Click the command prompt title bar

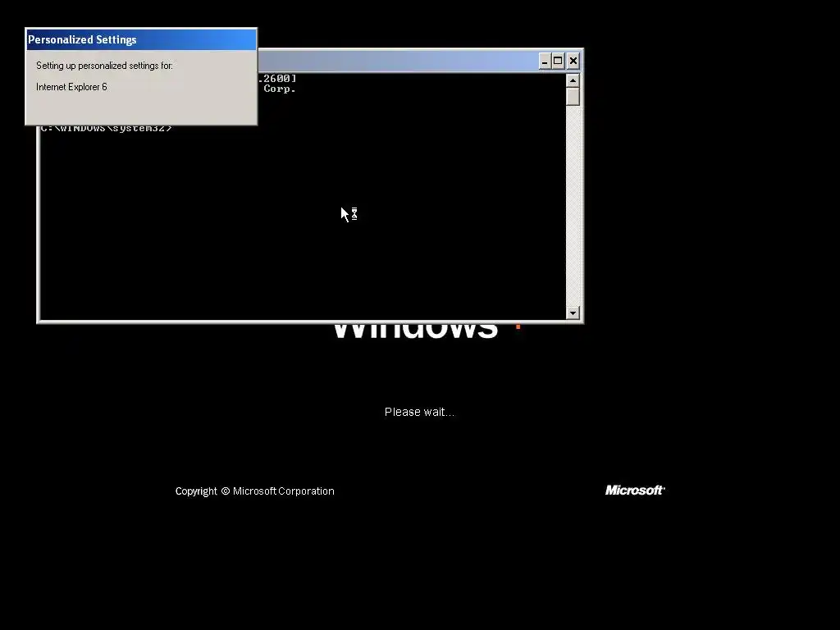pyautogui.click(x=398, y=61)
